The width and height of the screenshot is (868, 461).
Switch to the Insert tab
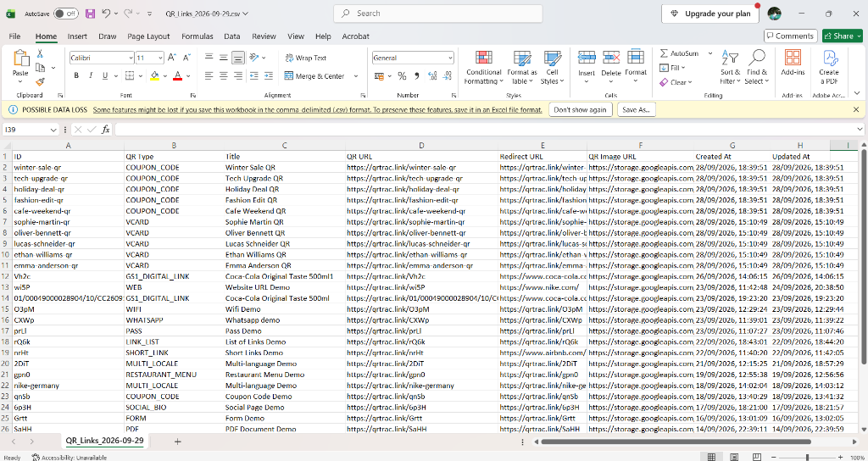pyautogui.click(x=77, y=36)
